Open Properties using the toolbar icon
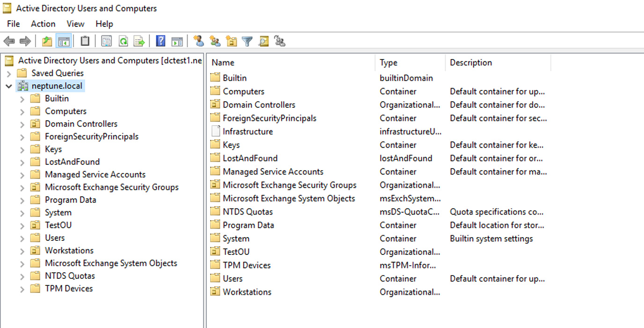 tap(107, 41)
